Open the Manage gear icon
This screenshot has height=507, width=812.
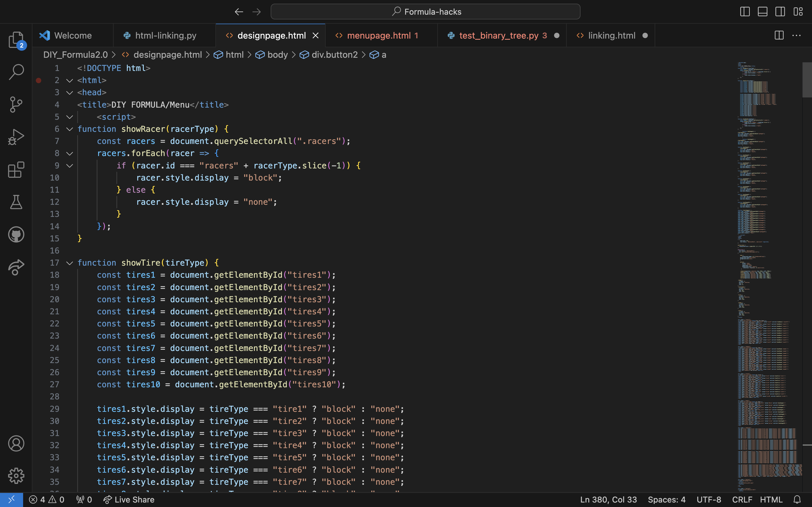[16, 475]
